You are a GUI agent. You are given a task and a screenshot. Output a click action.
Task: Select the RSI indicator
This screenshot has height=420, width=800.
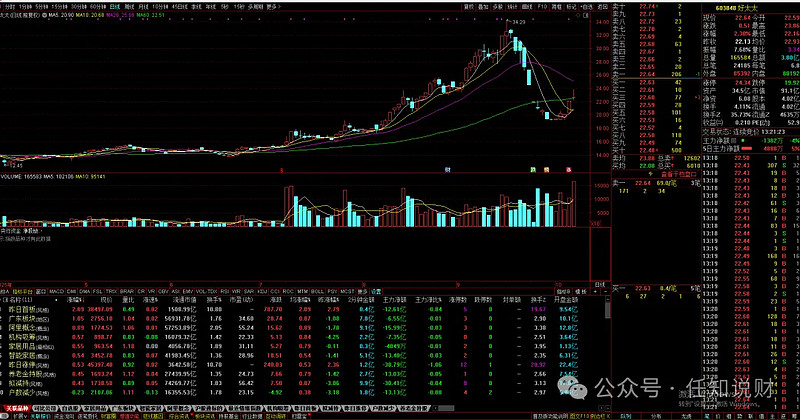[224, 291]
